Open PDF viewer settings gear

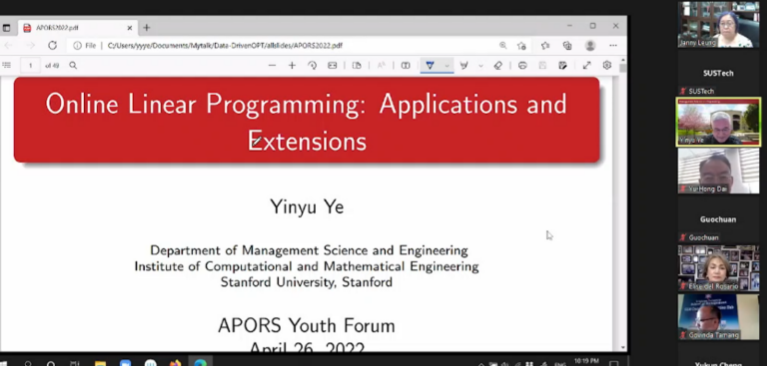click(x=607, y=65)
